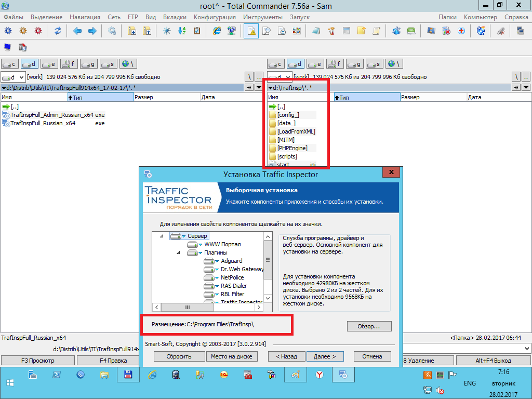
Task: Open left panel directory history arrow
Action: click(259, 88)
